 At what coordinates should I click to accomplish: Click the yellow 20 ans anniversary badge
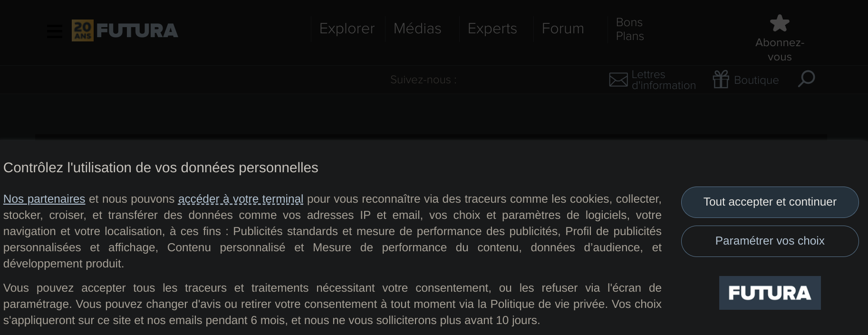click(82, 30)
